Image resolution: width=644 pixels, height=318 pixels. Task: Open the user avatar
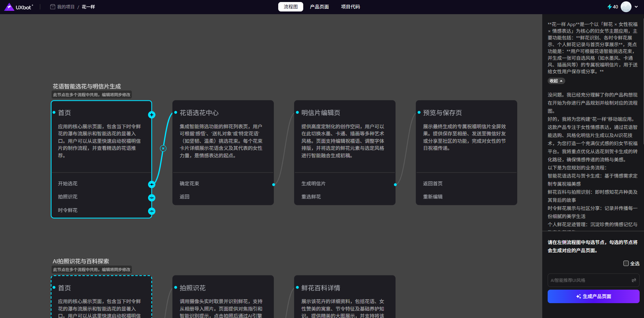click(x=626, y=7)
